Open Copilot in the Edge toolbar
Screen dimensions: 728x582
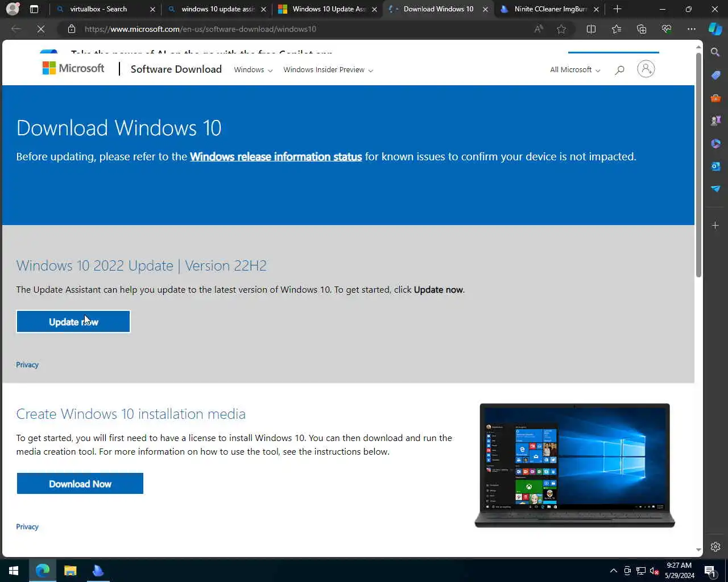pos(715,29)
